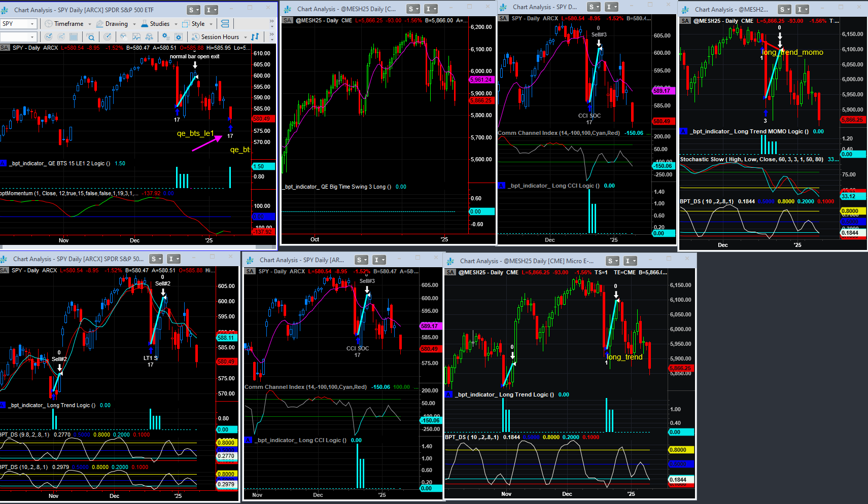Click the boxed gear settings icon
Screen dimensions: 868x504
179,37
